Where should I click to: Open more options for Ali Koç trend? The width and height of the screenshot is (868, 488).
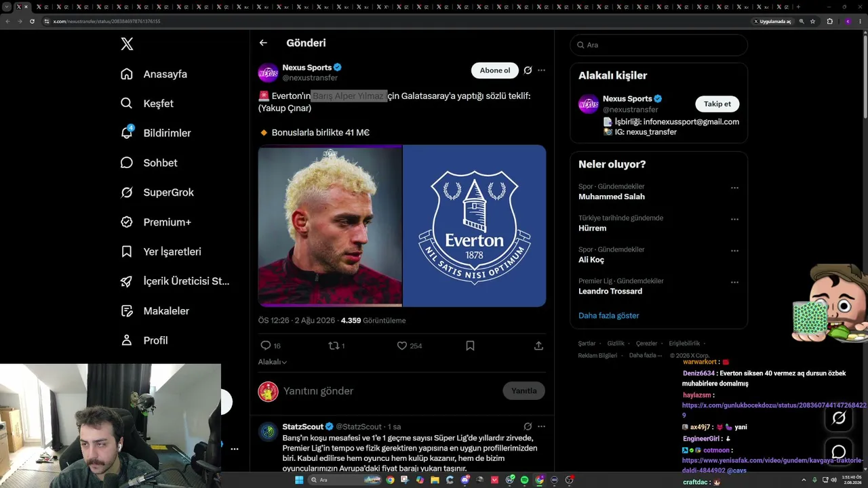point(734,251)
